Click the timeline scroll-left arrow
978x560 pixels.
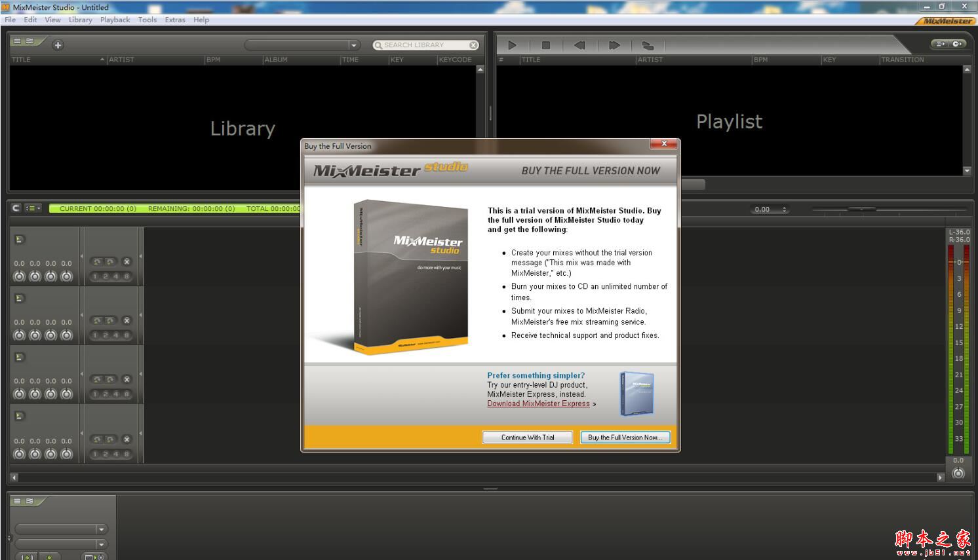pos(14,477)
